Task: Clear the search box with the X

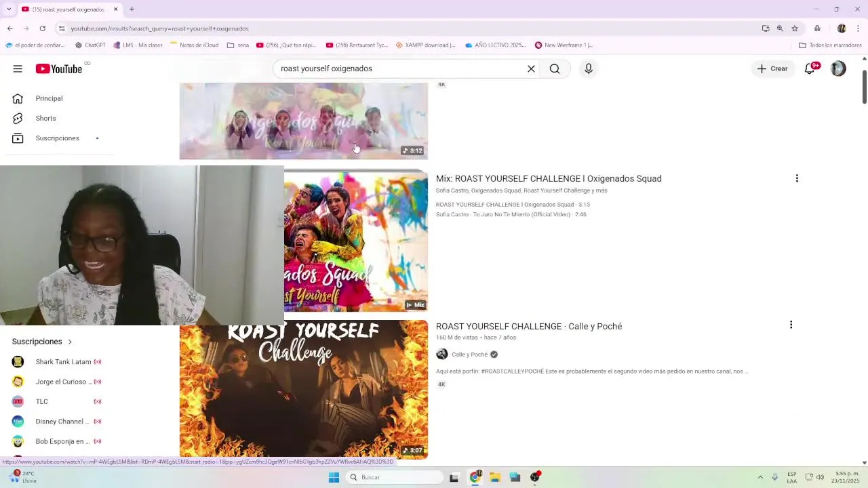Action: point(531,68)
